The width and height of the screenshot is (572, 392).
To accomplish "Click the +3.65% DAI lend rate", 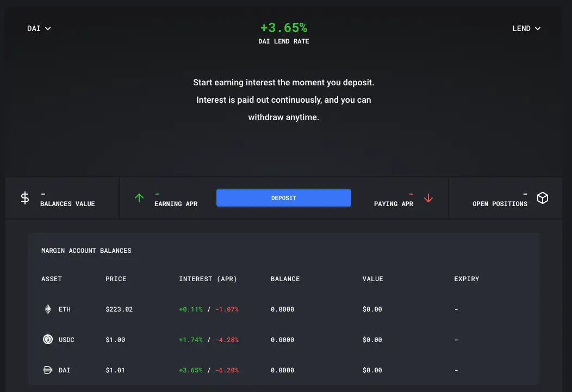I will 284,28.
